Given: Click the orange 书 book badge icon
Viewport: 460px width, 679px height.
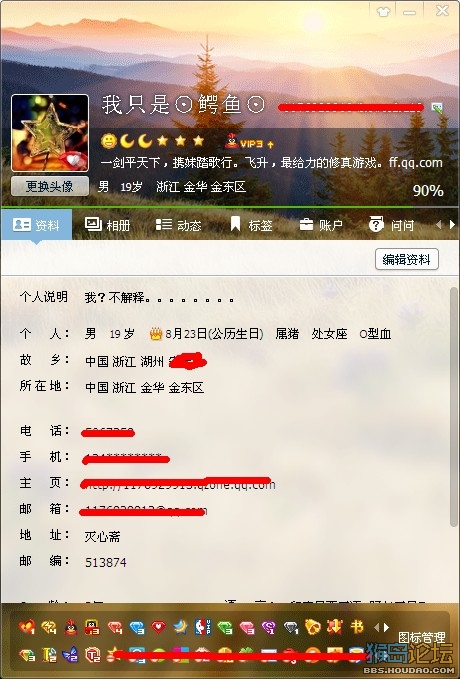Looking at the screenshot, I should (x=356, y=627).
